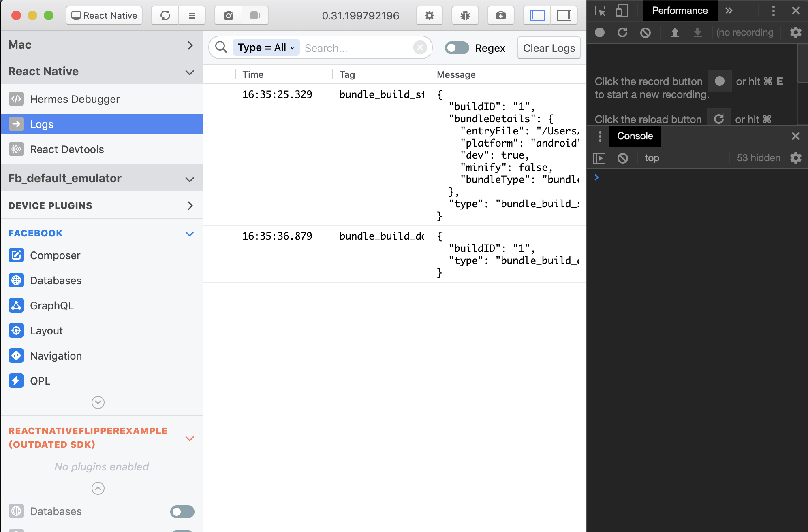
Task: Toggle the right sidebar layout icon
Action: 564,16
